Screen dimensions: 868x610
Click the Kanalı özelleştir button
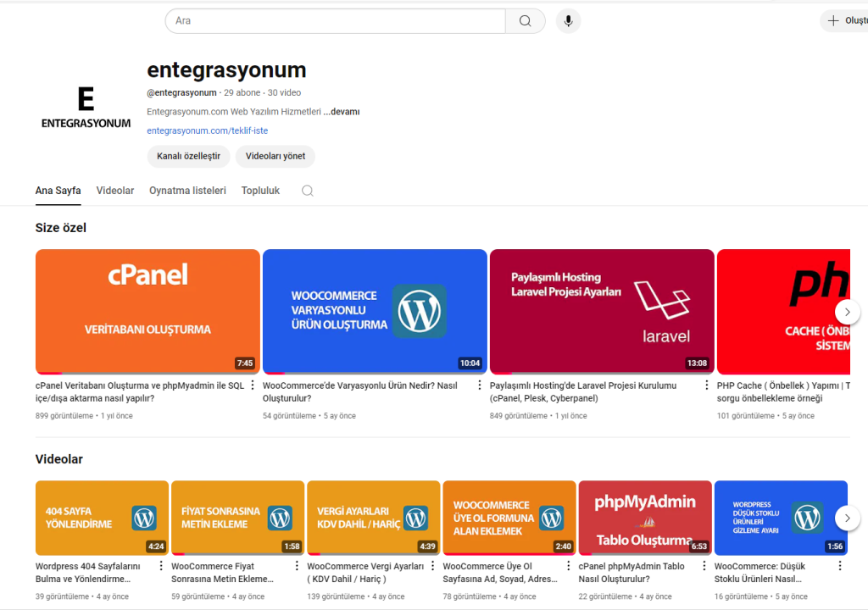tap(188, 156)
